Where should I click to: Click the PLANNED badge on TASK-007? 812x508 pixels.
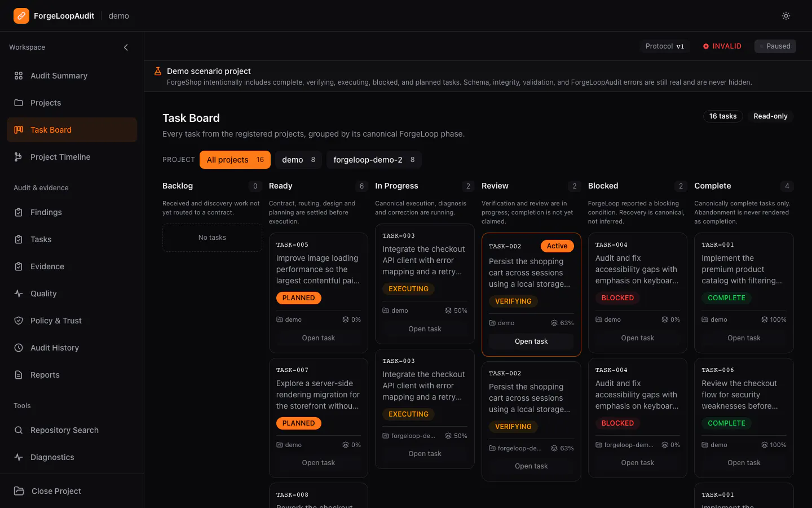[299, 423]
